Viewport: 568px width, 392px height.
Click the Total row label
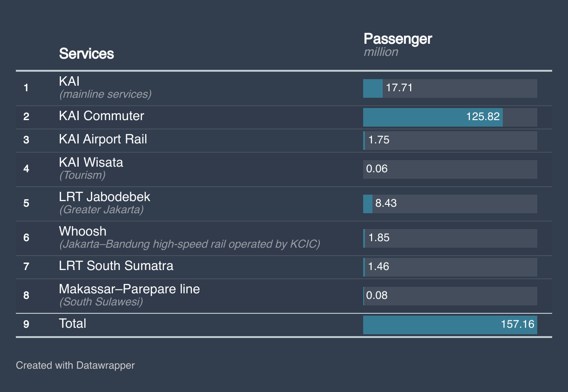click(72, 324)
